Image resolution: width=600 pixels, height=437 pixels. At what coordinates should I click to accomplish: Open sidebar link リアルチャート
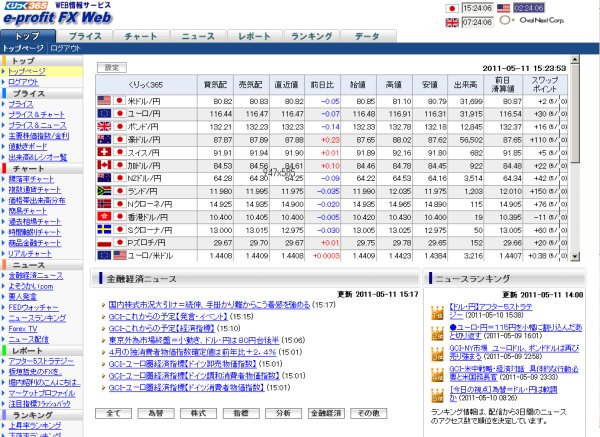pos(30,253)
